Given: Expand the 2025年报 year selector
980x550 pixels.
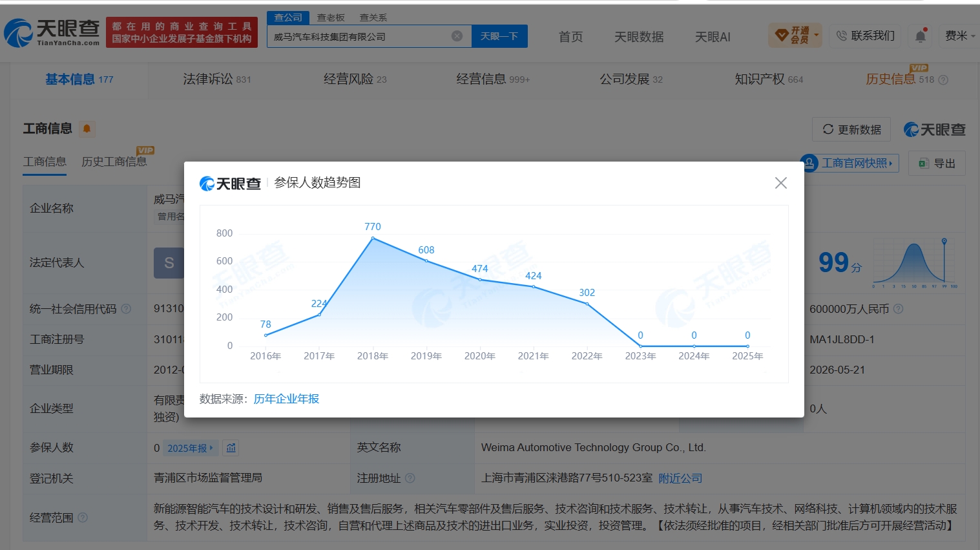Looking at the screenshot, I should click(x=190, y=448).
